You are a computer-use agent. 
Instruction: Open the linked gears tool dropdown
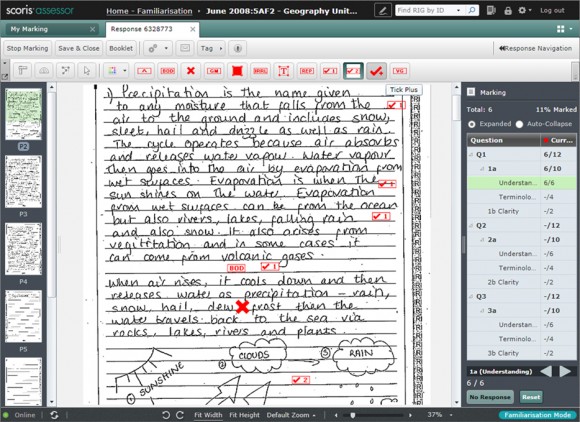click(158, 48)
